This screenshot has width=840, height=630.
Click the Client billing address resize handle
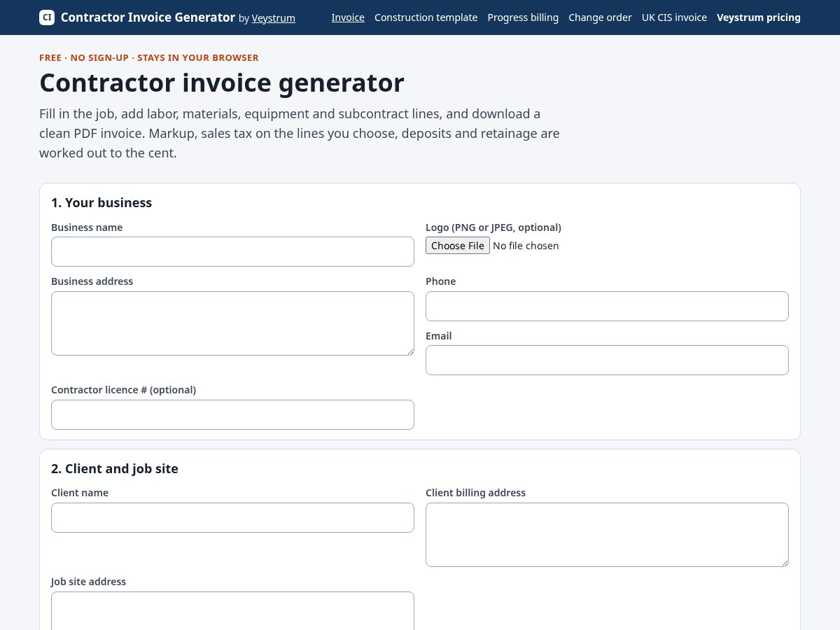784,562
